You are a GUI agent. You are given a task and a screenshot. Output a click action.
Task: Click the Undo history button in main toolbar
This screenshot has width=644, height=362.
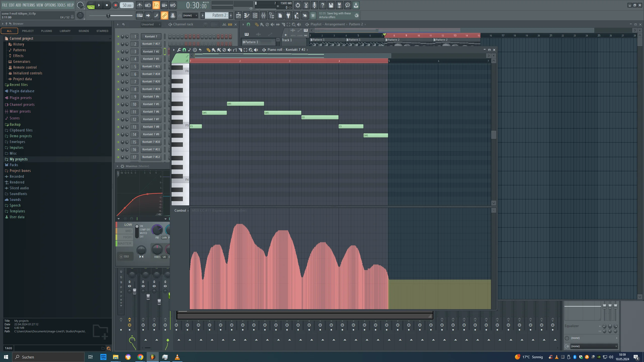pyautogui.click(x=298, y=5)
